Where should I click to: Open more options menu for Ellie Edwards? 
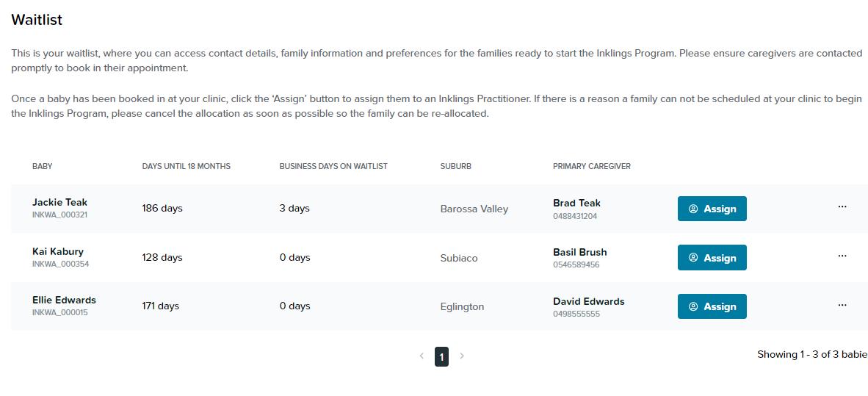(842, 305)
